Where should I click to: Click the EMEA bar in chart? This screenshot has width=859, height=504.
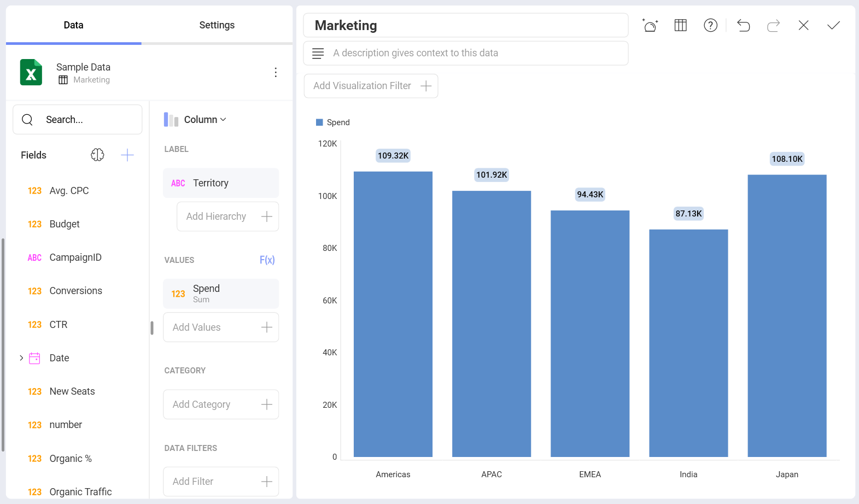coord(590,333)
